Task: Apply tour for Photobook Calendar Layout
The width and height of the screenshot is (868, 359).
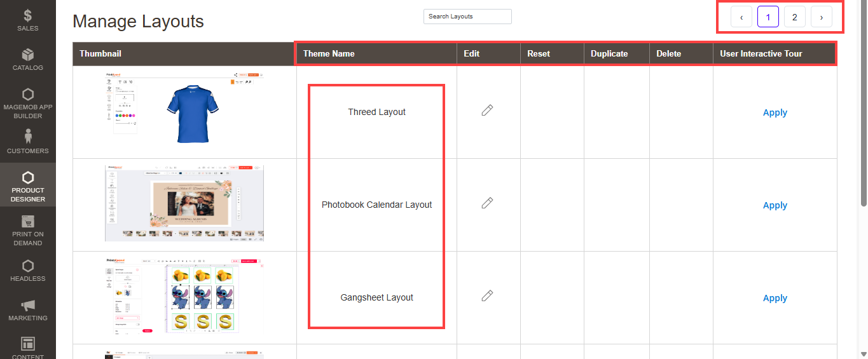Action: [x=775, y=205]
